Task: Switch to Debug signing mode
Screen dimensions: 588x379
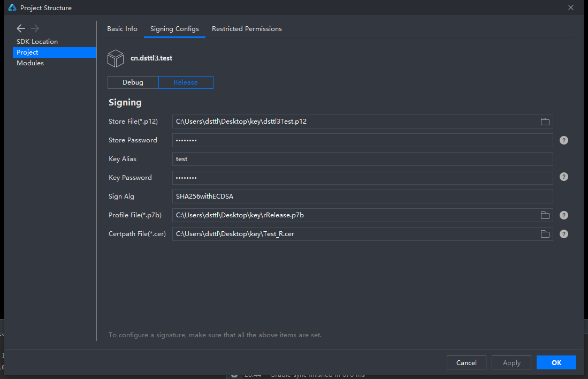Action: pos(133,82)
